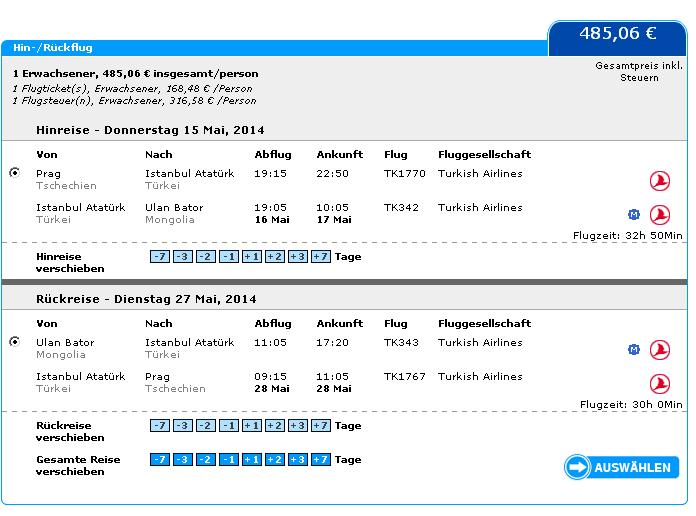
Task: Click Turkish Airlines logo for flight TK343
Action: (660, 350)
